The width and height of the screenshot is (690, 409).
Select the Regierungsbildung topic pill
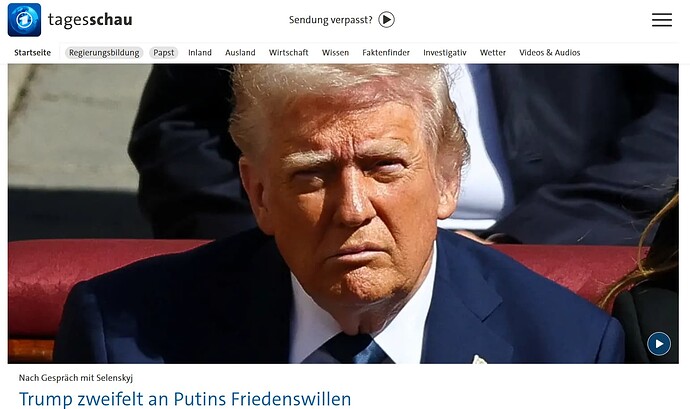click(x=104, y=53)
